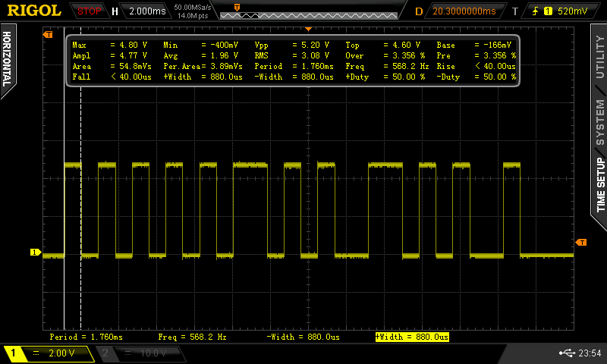Select the Avg = 1.96 V measurement

click(x=200, y=55)
